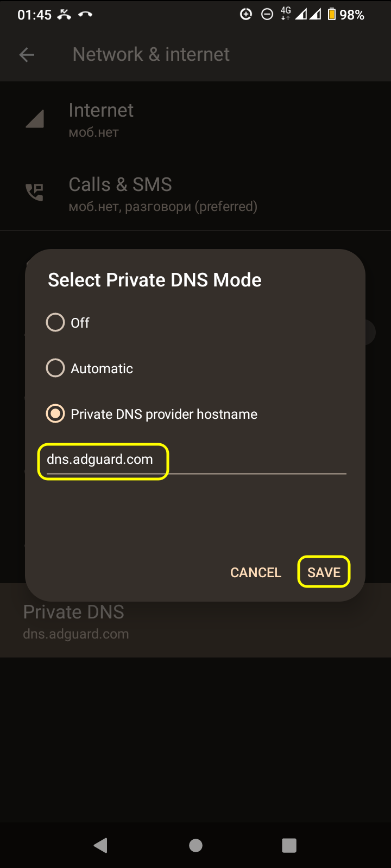The width and height of the screenshot is (391, 868).
Task: Select the Automatic radio button
Action: (55, 368)
